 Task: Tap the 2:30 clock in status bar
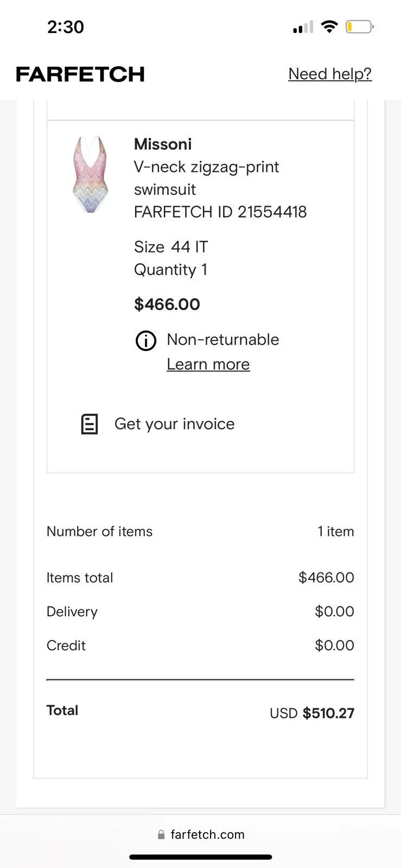(x=66, y=27)
